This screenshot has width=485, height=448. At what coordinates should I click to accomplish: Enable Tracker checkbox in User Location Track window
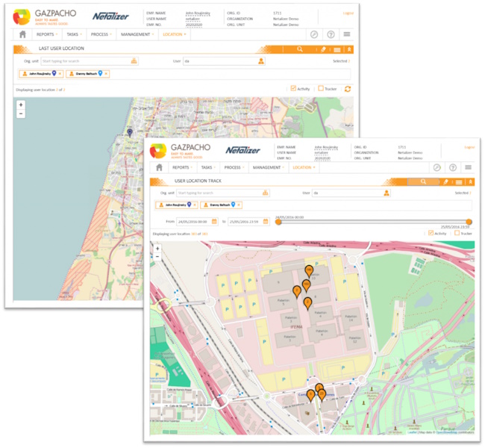point(457,233)
